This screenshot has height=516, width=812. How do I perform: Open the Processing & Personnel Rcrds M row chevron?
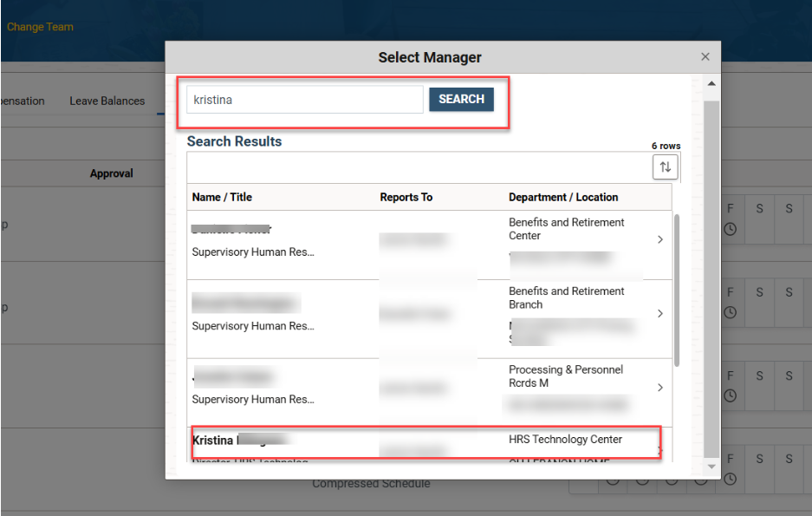pyautogui.click(x=659, y=388)
